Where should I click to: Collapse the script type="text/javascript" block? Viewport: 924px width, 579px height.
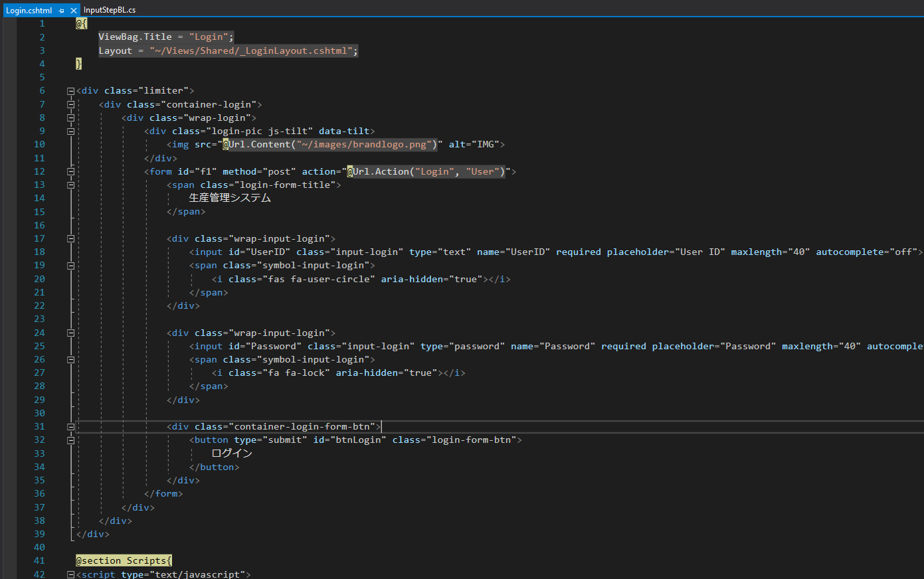pos(70,574)
